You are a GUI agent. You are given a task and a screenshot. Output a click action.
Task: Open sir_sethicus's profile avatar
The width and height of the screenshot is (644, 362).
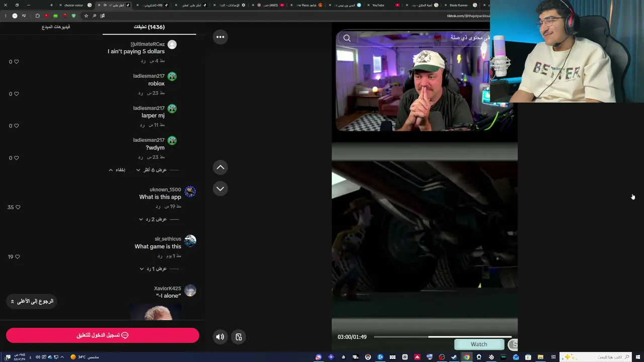click(190, 241)
